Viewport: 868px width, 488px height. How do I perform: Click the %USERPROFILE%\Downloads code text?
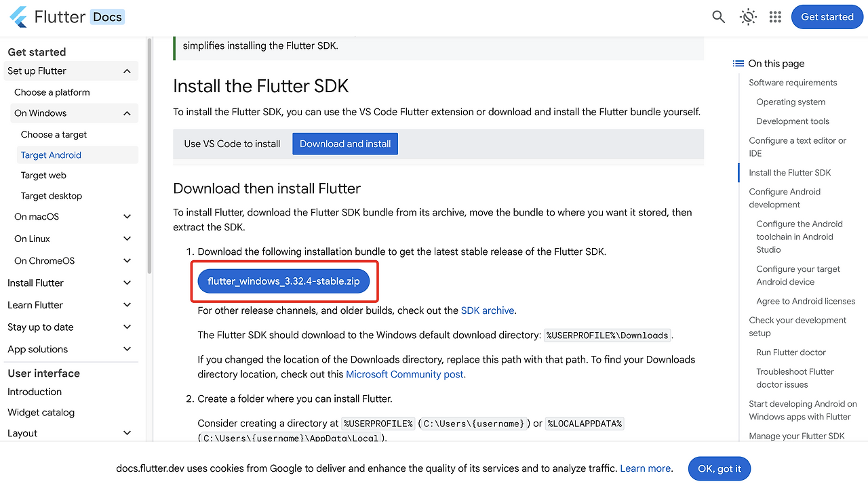click(x=608, y=335)
